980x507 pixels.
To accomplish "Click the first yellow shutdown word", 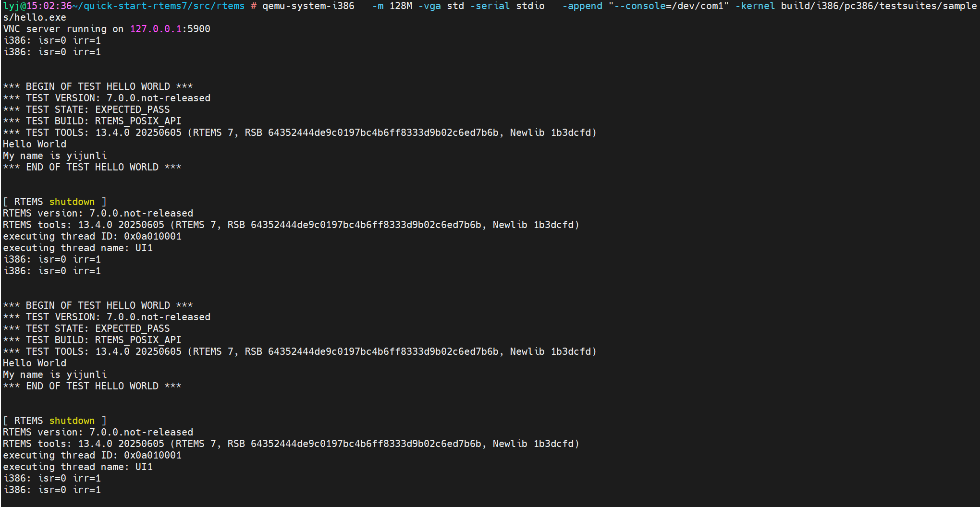I will point(72,202).
